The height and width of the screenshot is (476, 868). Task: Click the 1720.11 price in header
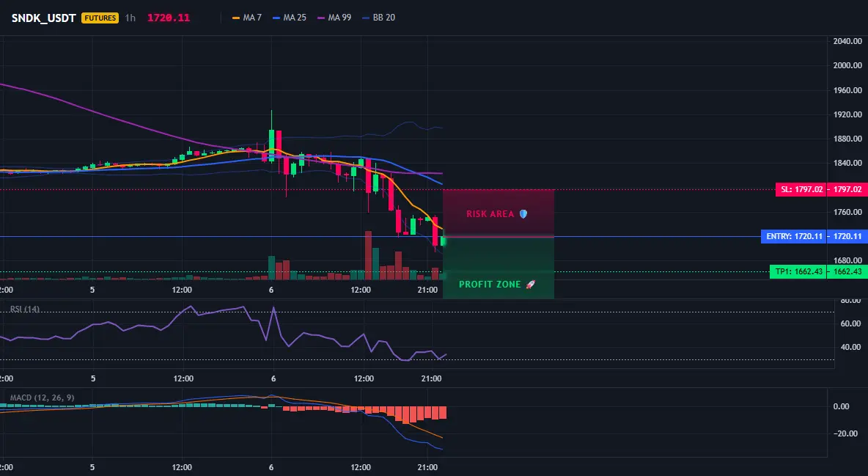tap(169, 18)
